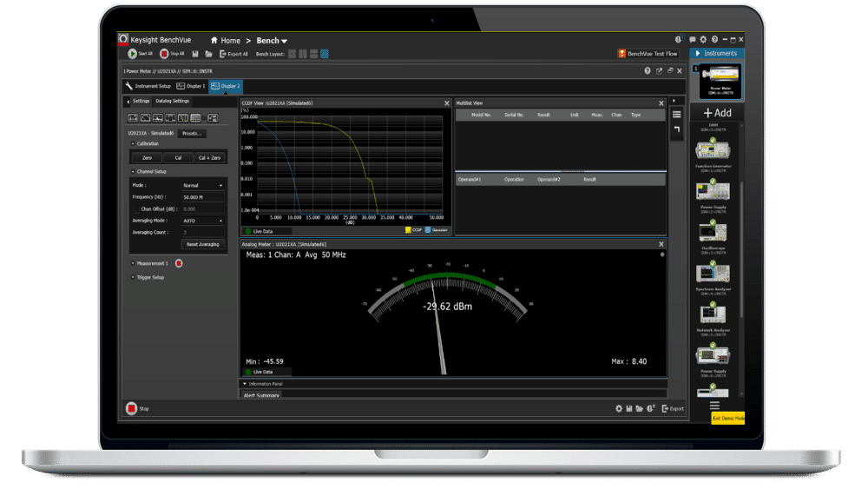868x489 pixels.
Task: Open hamburger menu below instrument list
Action: pos(714,406)
